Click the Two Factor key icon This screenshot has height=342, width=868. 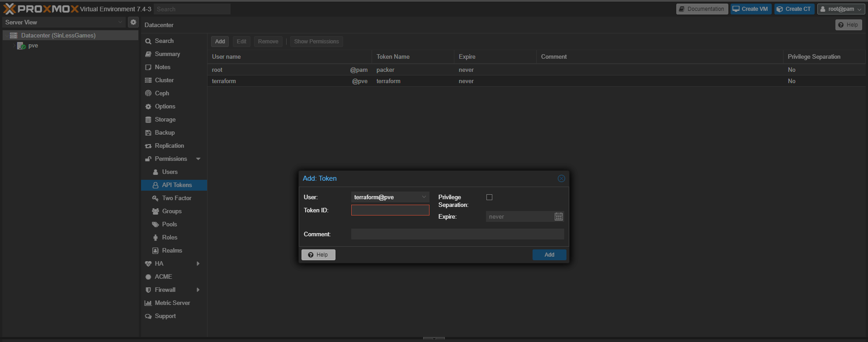pyautogui.click(x=156, y=198)
